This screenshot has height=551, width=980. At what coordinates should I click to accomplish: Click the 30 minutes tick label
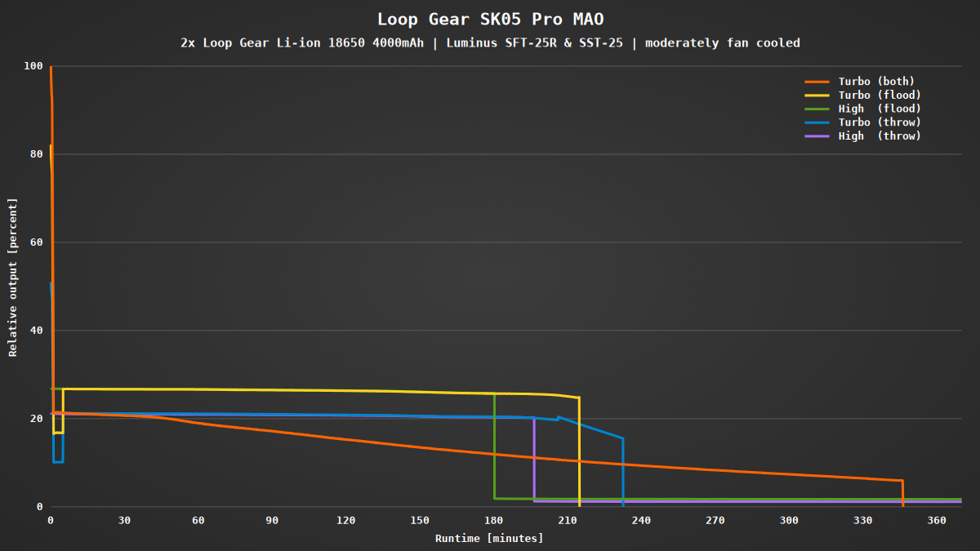(124, 520)
